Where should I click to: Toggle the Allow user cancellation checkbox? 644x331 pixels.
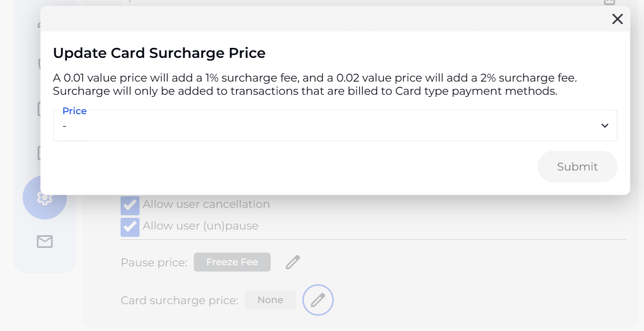point(130,205)
